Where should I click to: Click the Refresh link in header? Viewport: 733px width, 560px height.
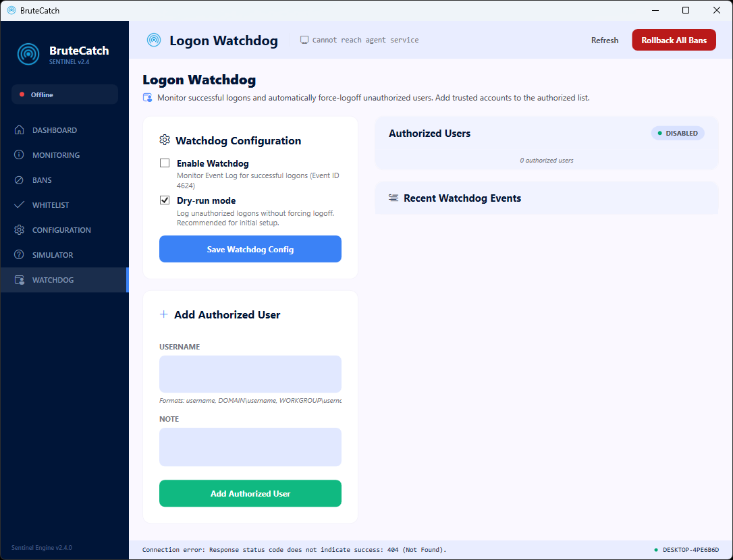click(x=604, y=40)
